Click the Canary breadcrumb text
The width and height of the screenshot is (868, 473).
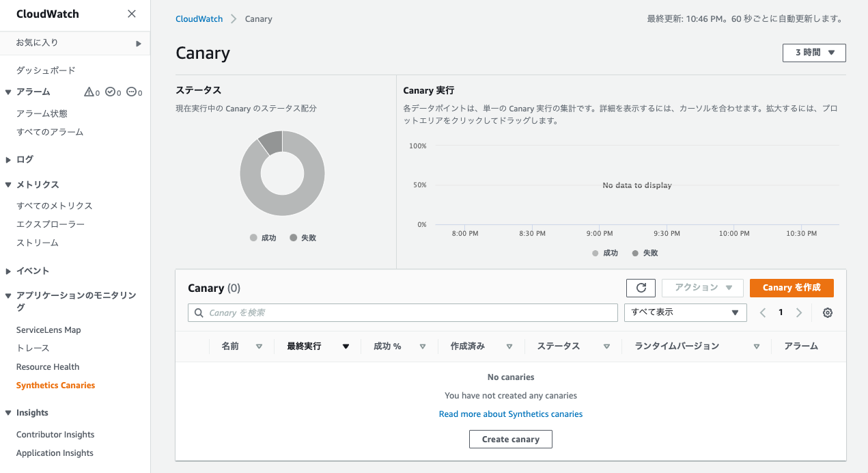point(259,19)
